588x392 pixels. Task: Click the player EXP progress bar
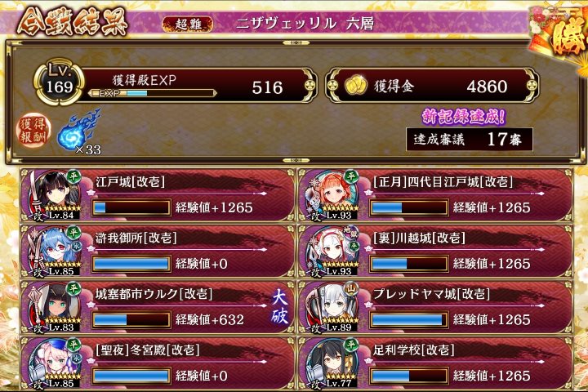(153, 93)
